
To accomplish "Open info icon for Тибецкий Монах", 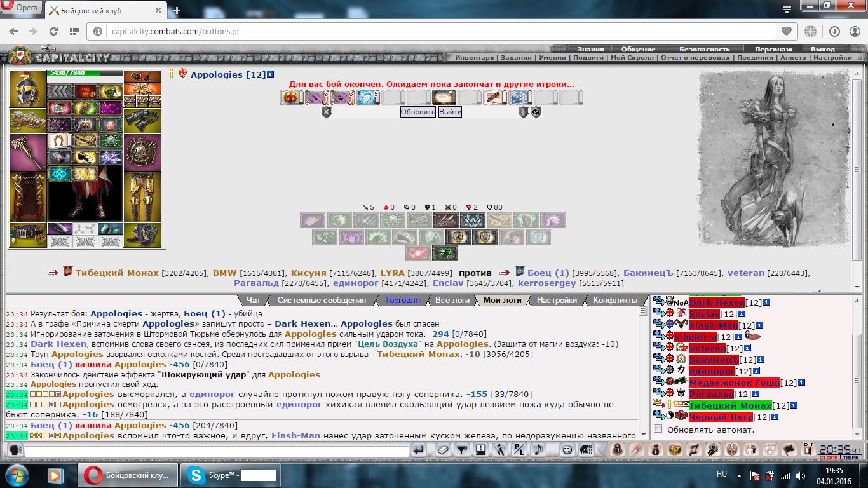I will pyautogui.click(x=794, y=405).
